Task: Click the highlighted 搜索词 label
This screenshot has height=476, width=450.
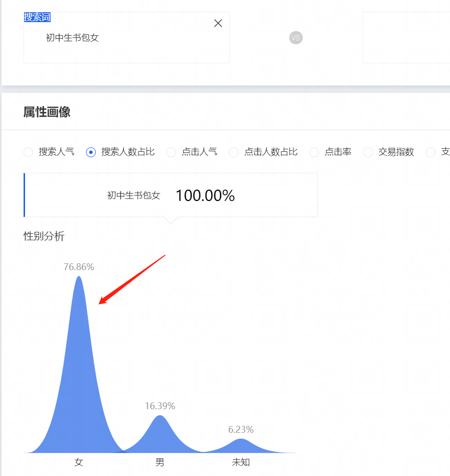Action: coord(37,18)
